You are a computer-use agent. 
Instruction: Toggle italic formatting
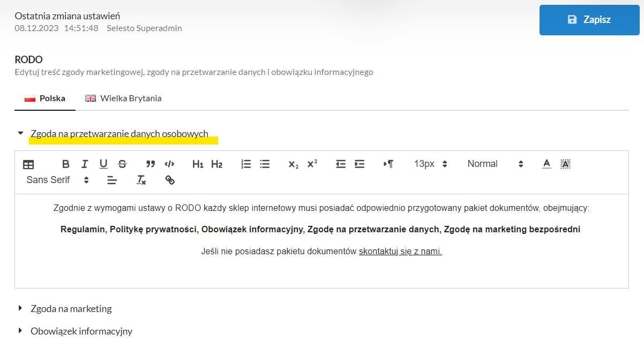point(85,164)
